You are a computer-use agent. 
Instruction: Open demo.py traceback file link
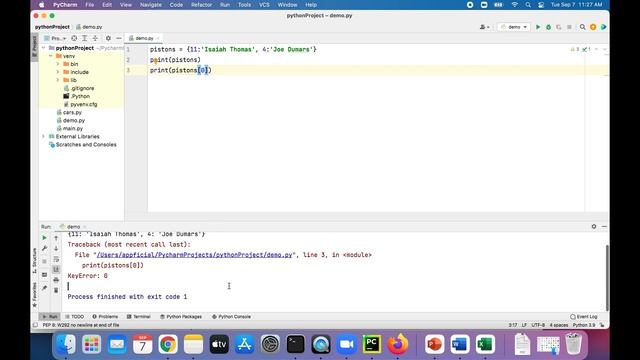point(194,255)
